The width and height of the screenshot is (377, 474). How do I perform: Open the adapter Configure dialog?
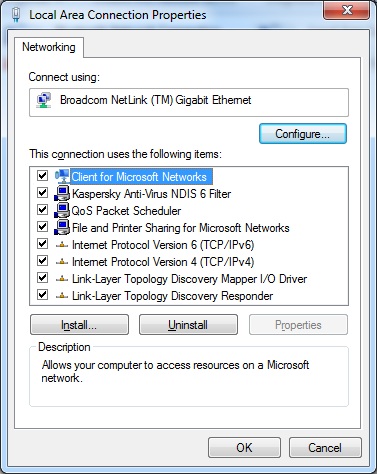[303, 134]
